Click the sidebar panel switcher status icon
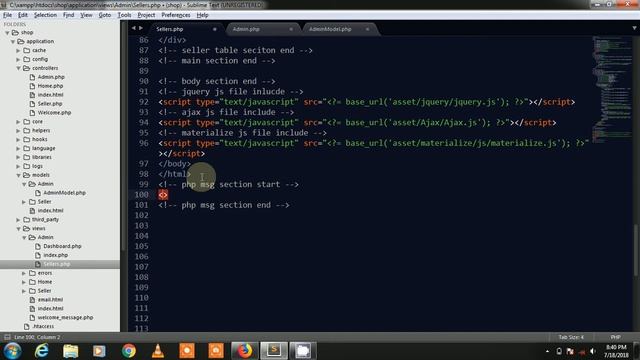The height and width of the screenshot is (360, 640). [x=7, y=337]
